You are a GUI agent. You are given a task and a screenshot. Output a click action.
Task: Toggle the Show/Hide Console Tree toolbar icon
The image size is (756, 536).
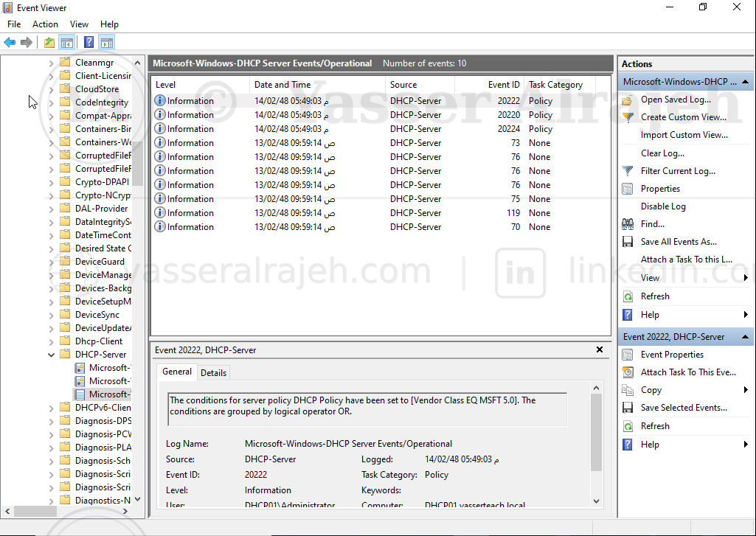coord(66,42)
